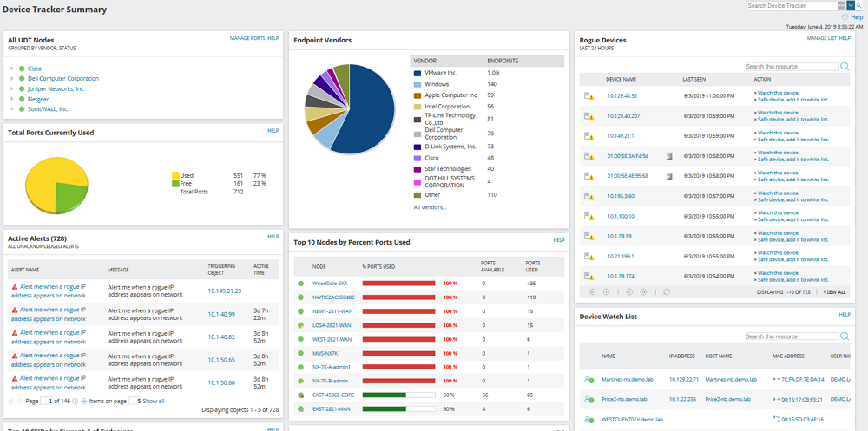Click the green Free legend swatch
868x431 pixels.
pyautogui.click(x=175, y=183)
